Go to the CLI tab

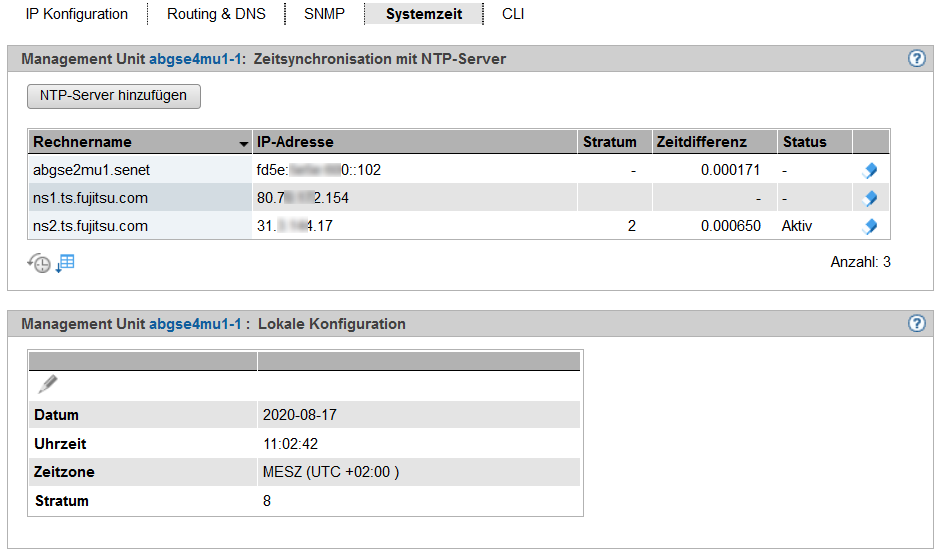[513, 14]
